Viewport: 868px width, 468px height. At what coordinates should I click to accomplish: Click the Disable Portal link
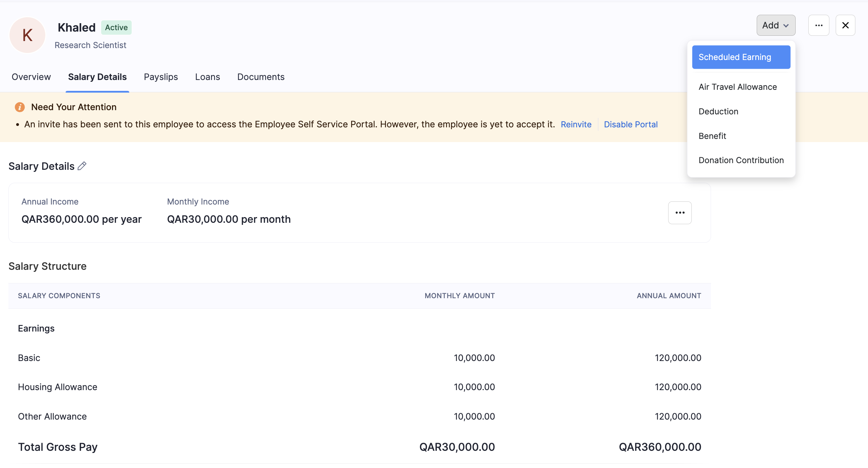point(631,124)
